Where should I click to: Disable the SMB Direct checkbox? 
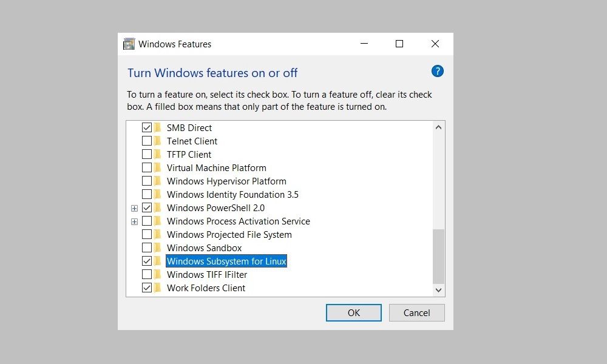(147, 127)
